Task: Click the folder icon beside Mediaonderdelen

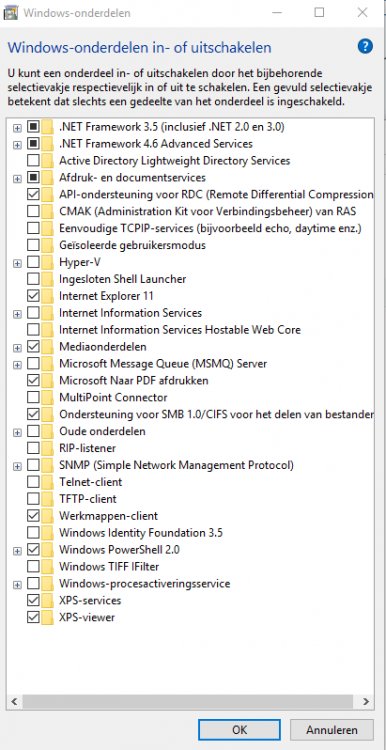Action: pos(47,347)
